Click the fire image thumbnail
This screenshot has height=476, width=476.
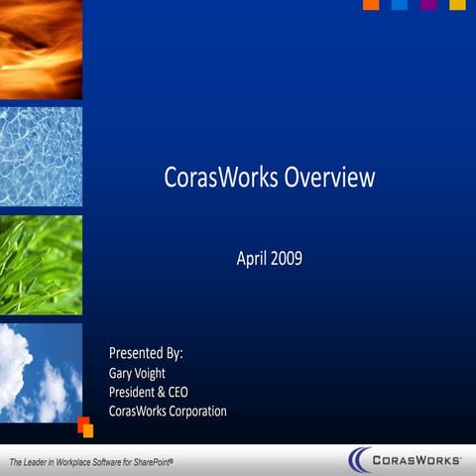[x=41, y=50]
